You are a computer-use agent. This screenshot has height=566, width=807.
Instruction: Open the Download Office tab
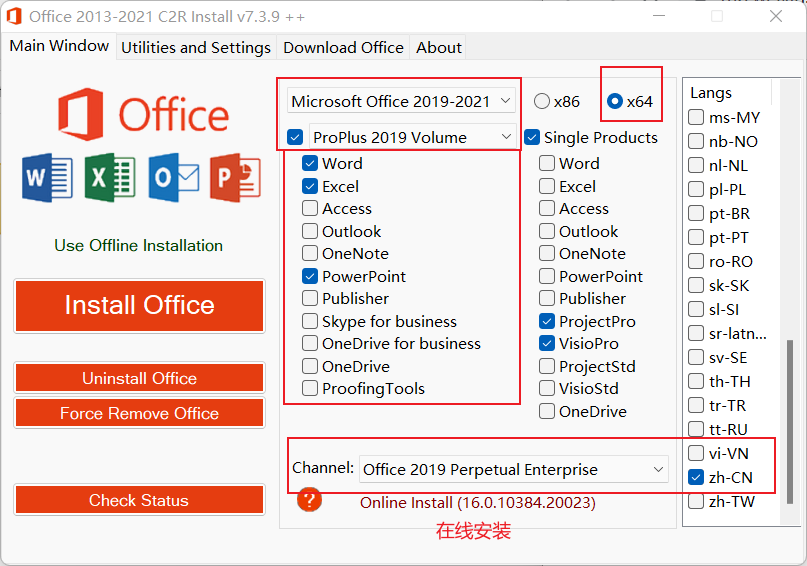coord(343,47)
